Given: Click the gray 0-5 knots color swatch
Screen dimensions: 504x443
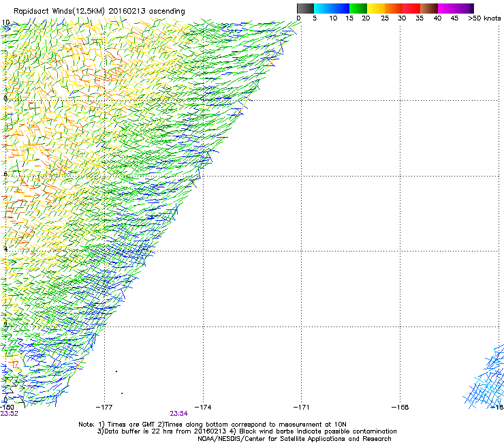Looking at the screenshot, I should (305, 8).
